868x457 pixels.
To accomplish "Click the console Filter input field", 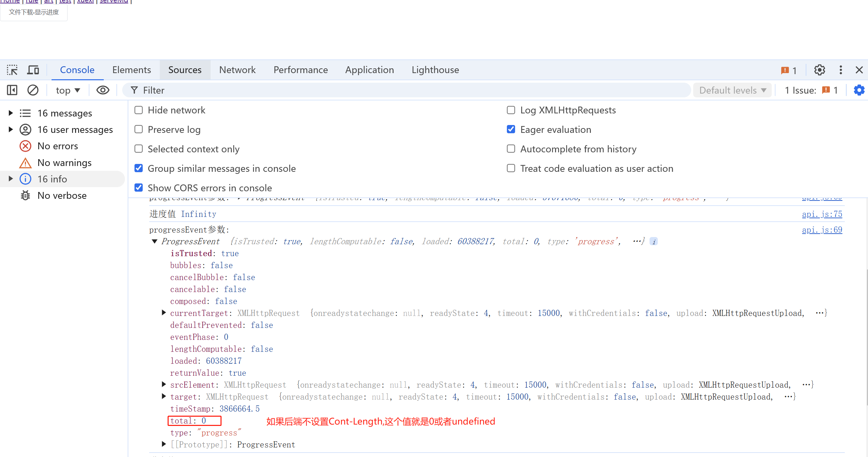I will click(410, 90).
